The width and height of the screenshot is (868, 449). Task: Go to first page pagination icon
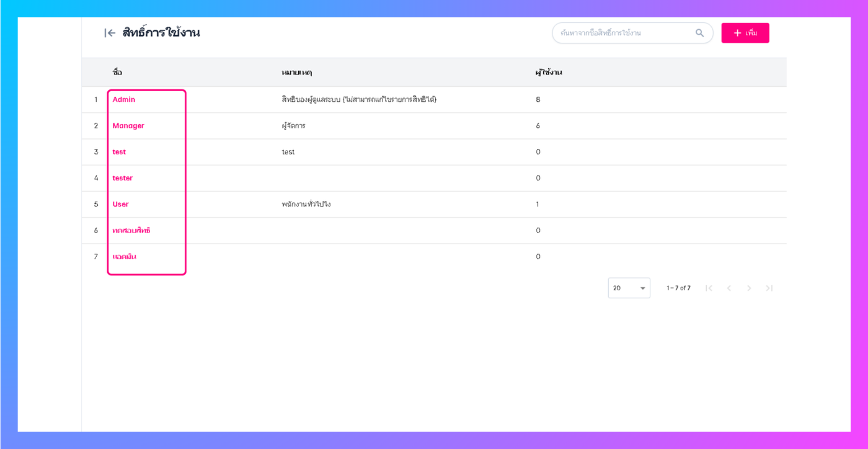click(x=709, y=288)
